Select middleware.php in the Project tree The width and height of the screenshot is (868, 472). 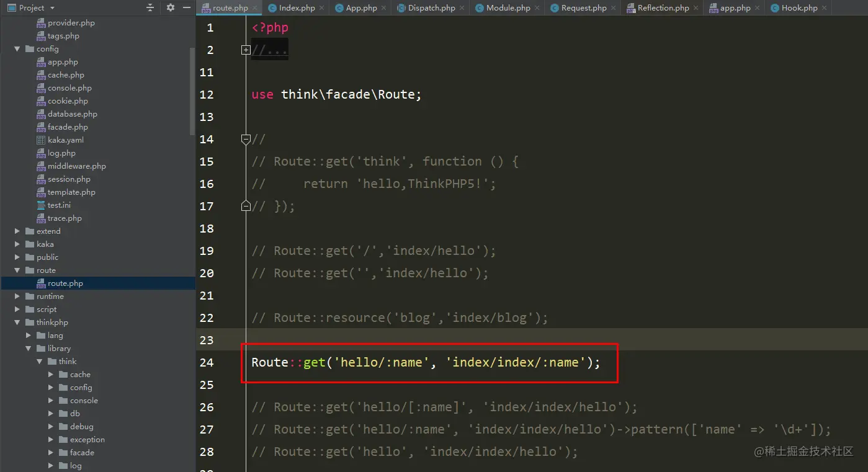point(77,166)
